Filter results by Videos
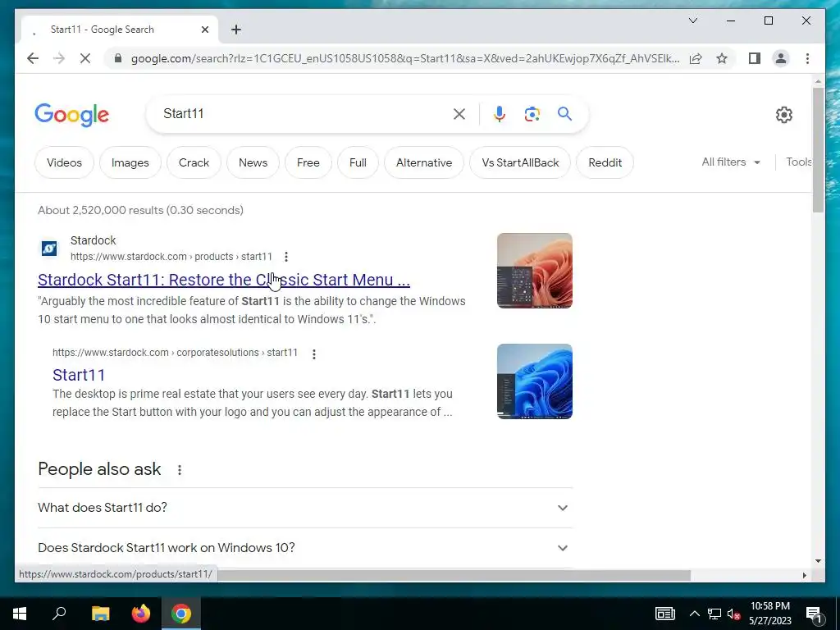The image size is (840, 630). point(64,162)
